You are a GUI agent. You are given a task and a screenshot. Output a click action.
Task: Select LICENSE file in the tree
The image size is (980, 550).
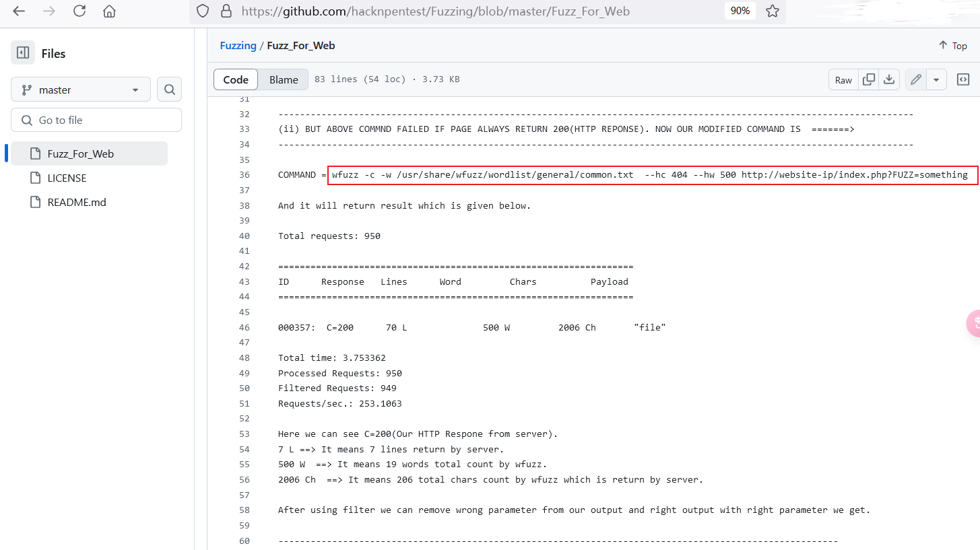pos(67,178)
